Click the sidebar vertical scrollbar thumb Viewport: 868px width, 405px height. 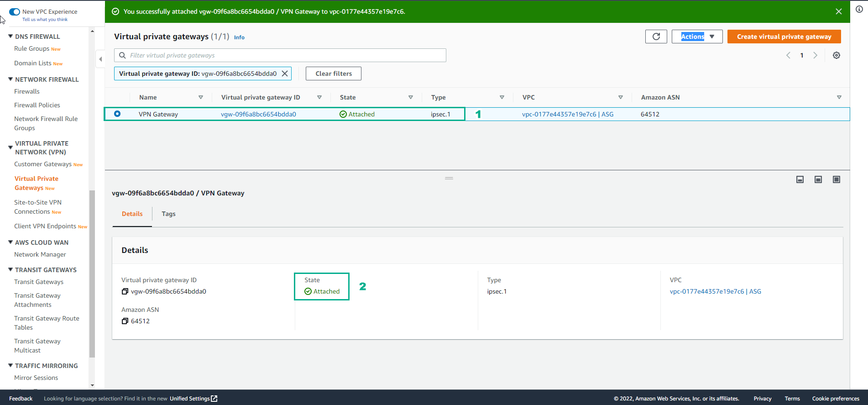pyautogui.click(x=92, y=273)
